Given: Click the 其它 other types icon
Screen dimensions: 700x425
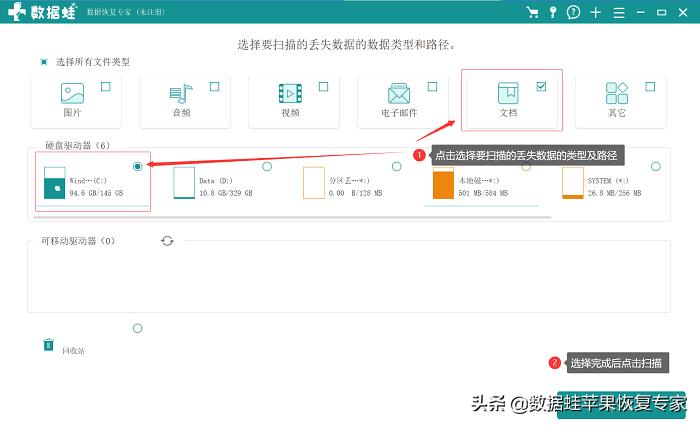Looking at the screenshot, I should click(617, 93).
